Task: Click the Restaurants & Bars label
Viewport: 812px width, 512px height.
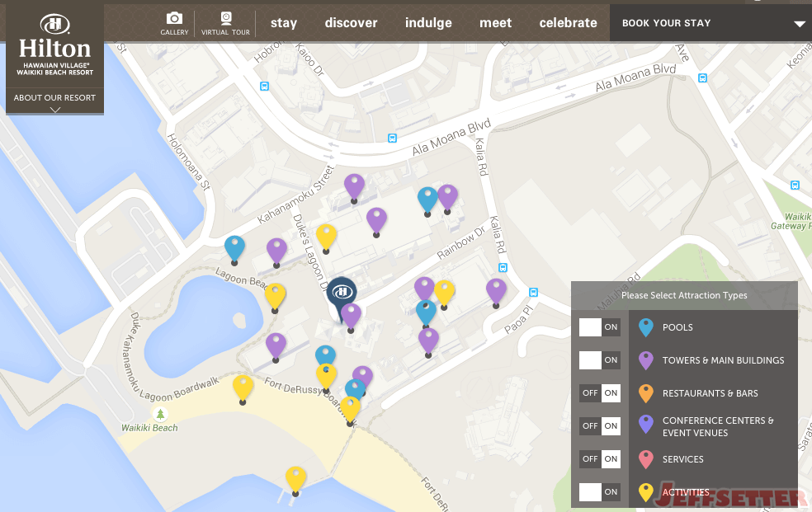Action: 710,393
